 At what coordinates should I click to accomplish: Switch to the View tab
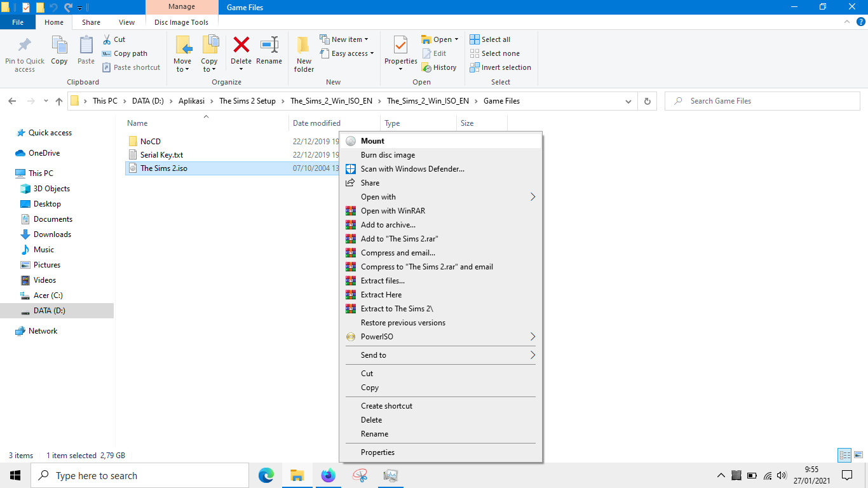coord(126,22)
